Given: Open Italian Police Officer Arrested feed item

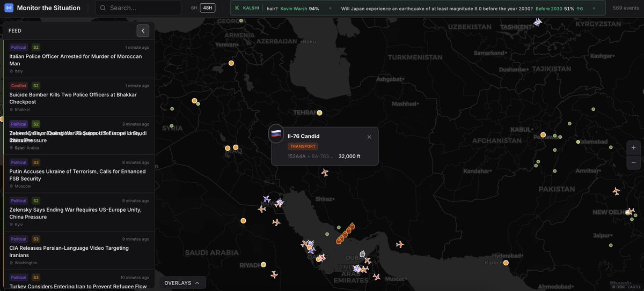Looking at the screenshot, I should (x=79, y=59).
